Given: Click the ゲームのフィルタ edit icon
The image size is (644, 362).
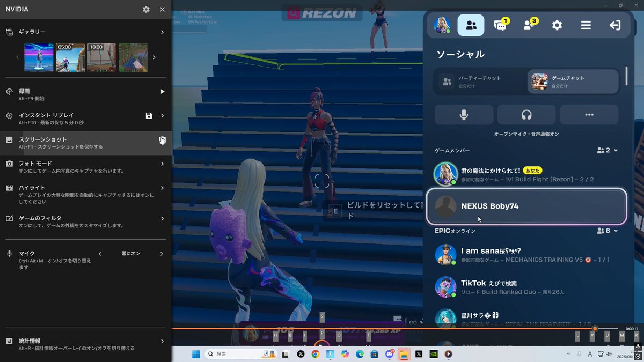Looking at the screenshot, I should point(9,218).
